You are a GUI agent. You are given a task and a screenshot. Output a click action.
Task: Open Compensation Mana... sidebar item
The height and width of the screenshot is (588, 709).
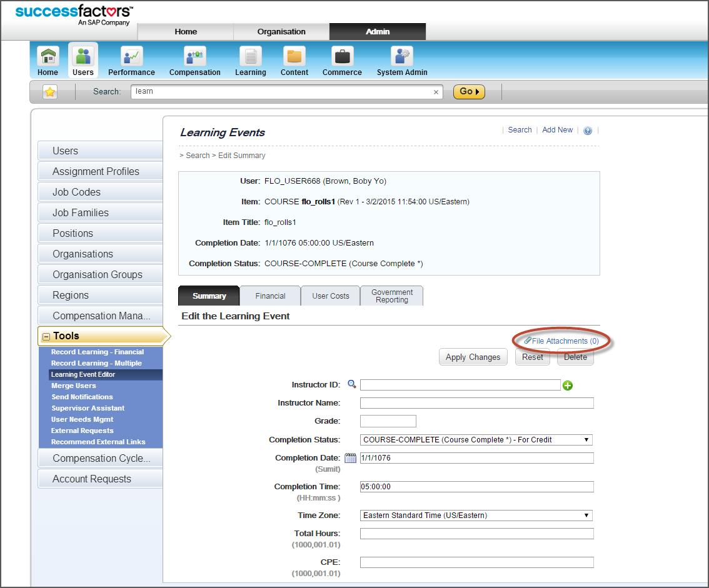101,316
